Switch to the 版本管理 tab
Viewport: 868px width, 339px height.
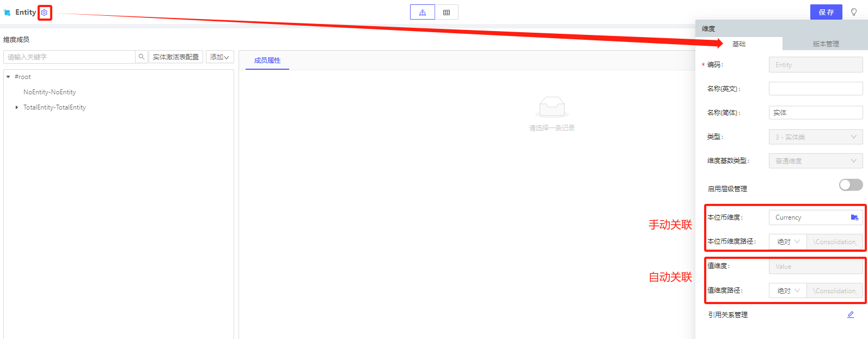[x=826, y=44]
